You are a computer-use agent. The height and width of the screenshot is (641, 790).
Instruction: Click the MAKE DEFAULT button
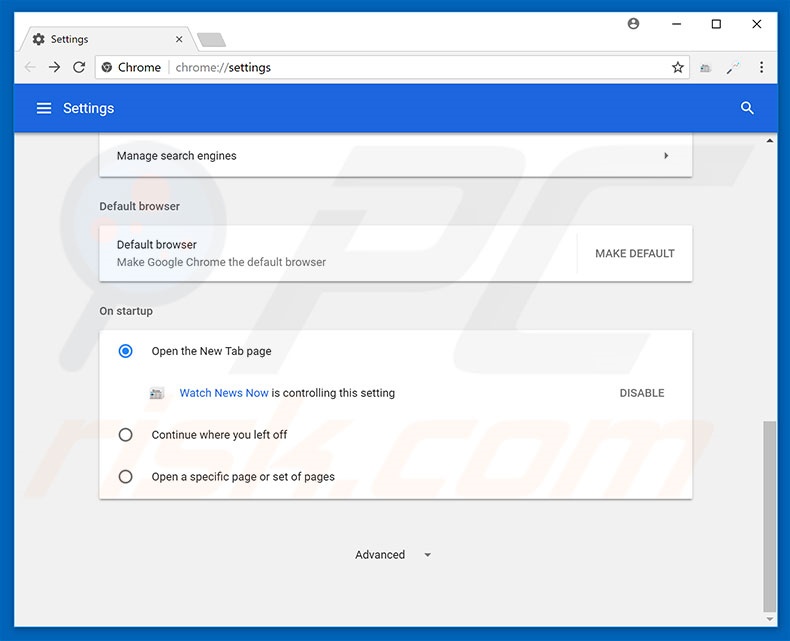tap(634, 254)
